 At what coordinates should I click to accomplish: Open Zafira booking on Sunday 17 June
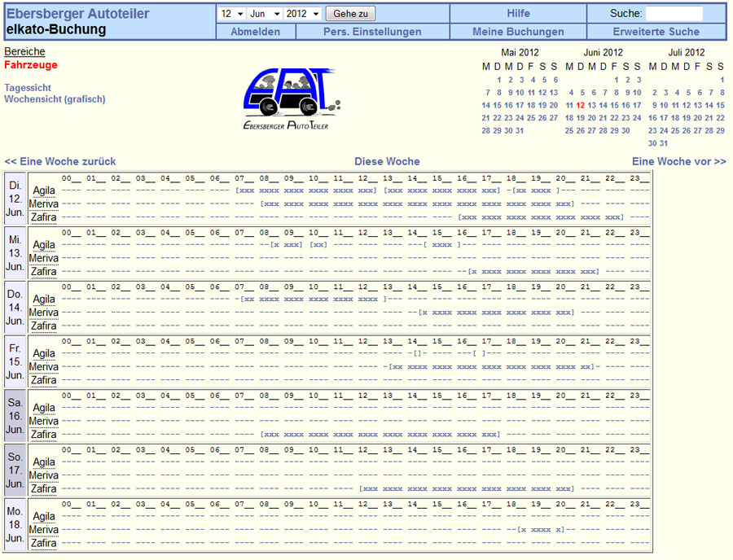tap(467, 488)
